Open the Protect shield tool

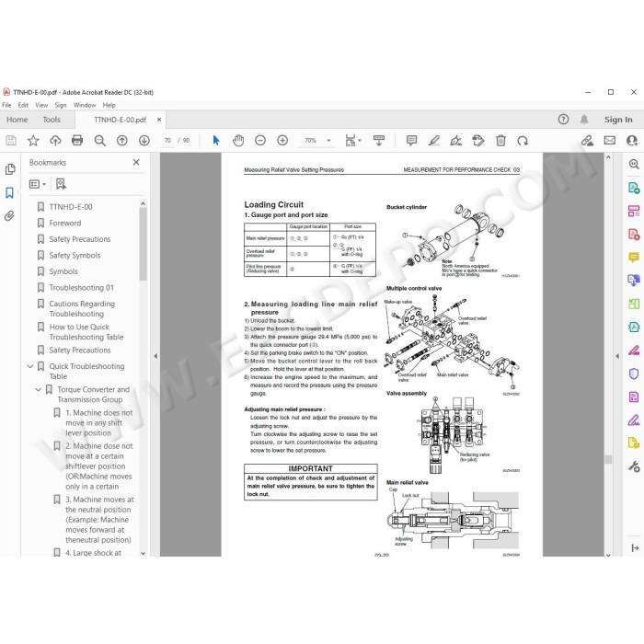click(x=634, y=374)
